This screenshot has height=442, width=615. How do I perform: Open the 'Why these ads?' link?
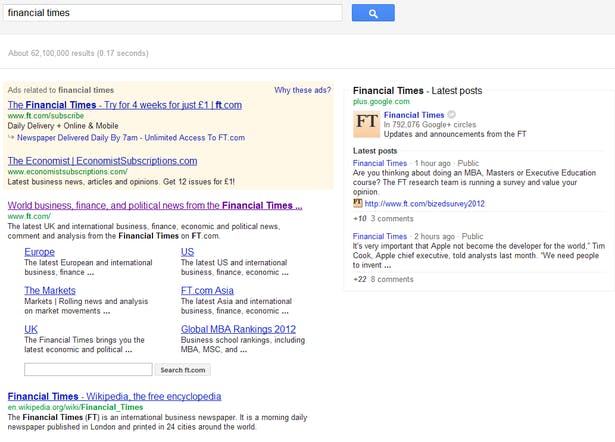pyautogui.click(x=302, y=90)
